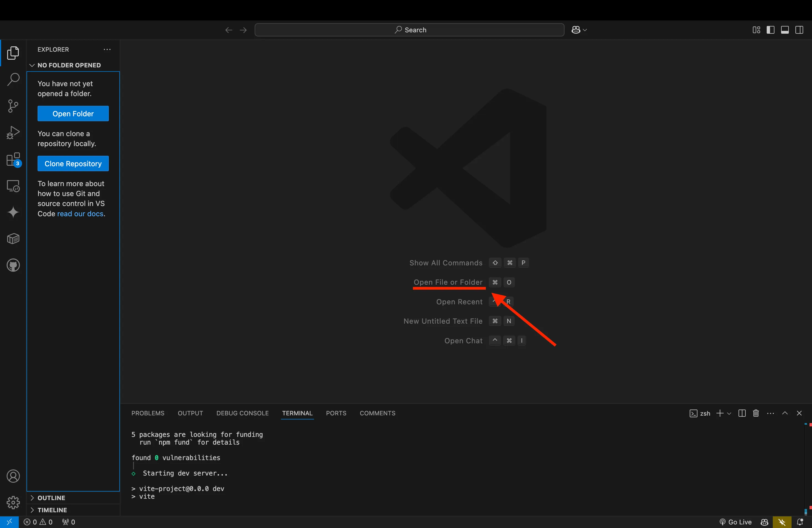Open the Remote Explorer icon

[13, 186]
